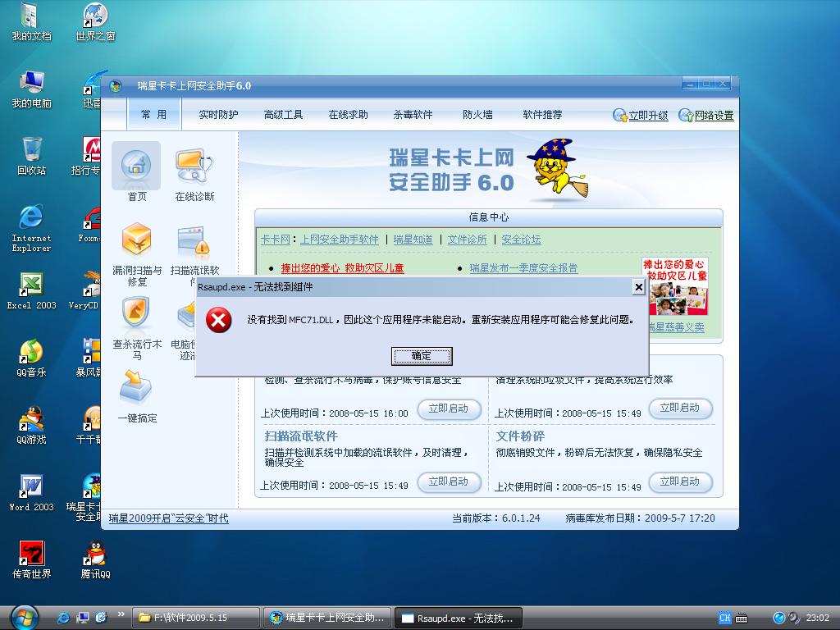Launch Internet Explorer desktop icon
The image size is (840, 630).
31,229
